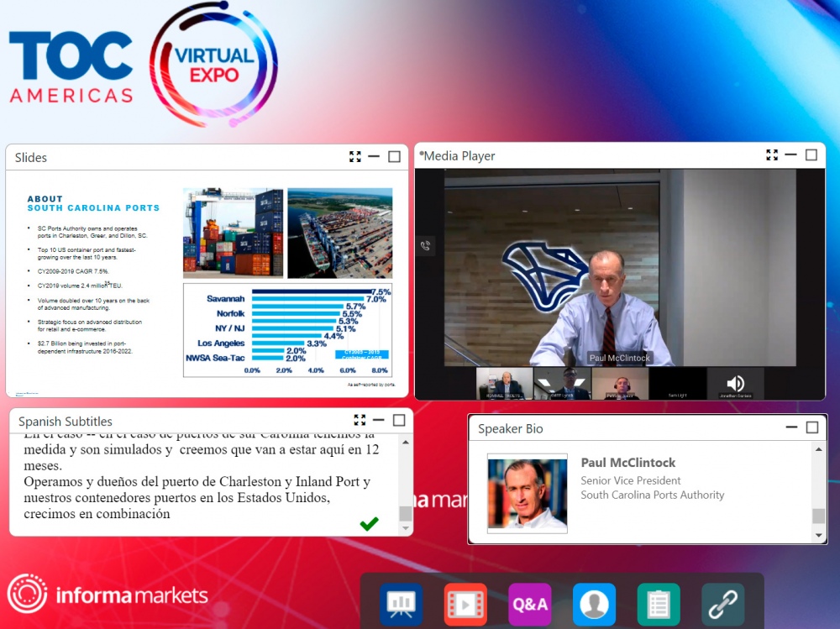Viewport: 840px width, 629px height.
Task: Expand Spanish Subtitles to fullscreen
Action: (360, 420)
